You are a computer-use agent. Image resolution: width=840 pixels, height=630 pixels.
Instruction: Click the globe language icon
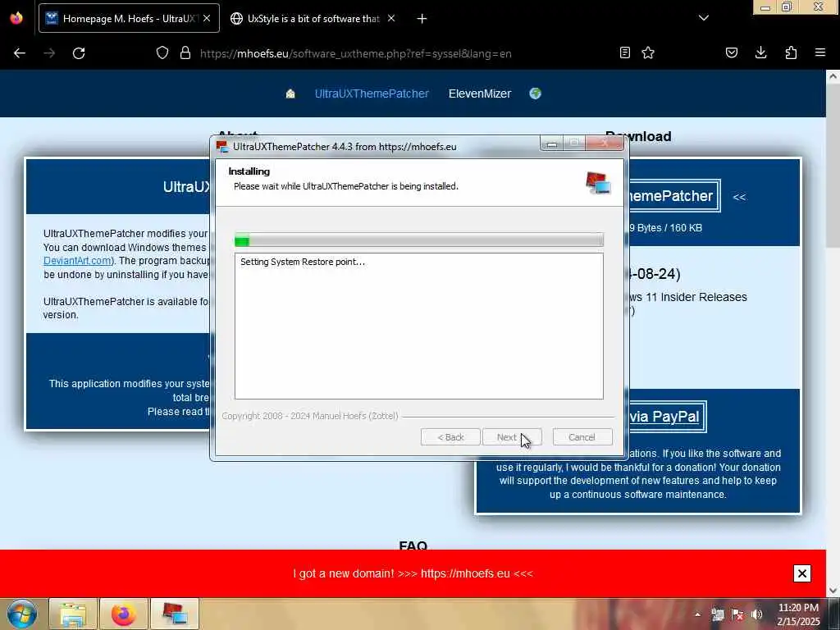click(x=535, y=94)
